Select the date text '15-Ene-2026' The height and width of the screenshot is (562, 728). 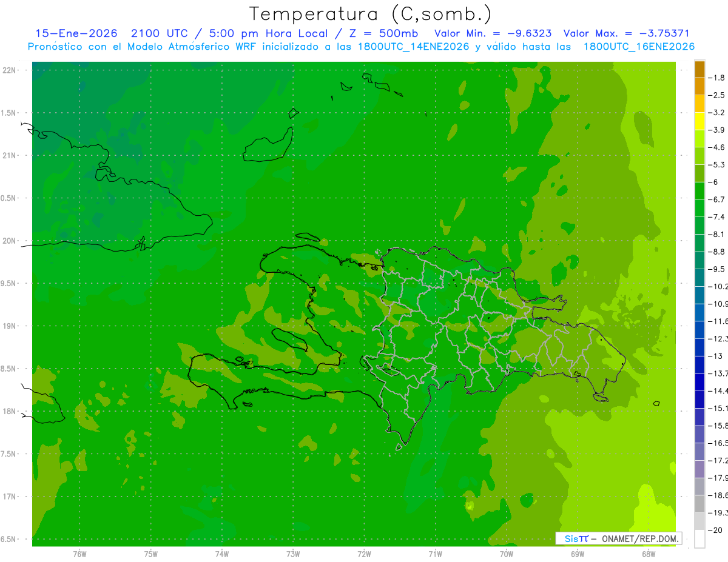(76, 33)
